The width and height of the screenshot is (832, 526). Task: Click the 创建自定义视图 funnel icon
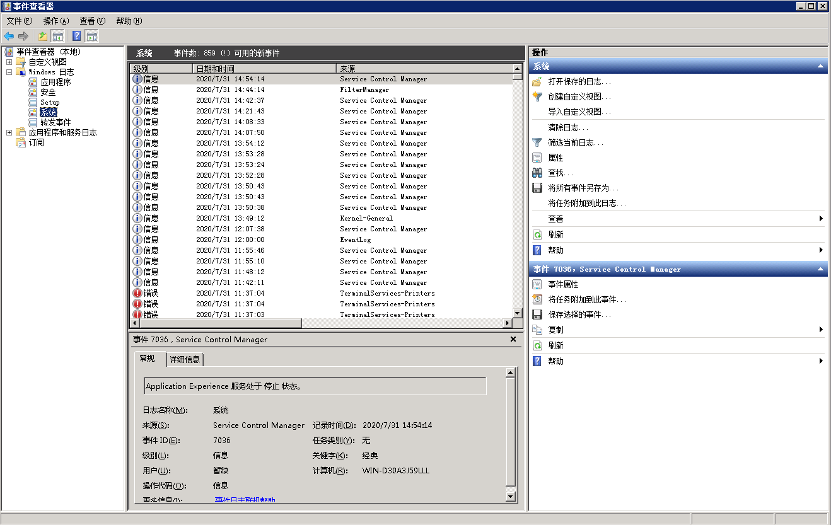click(537, 97)
